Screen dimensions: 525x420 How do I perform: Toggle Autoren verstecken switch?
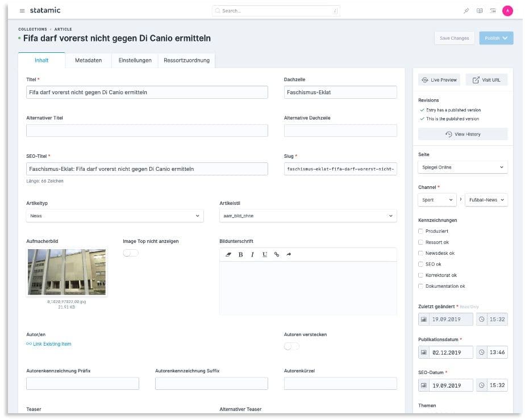[x=291, y=346]
